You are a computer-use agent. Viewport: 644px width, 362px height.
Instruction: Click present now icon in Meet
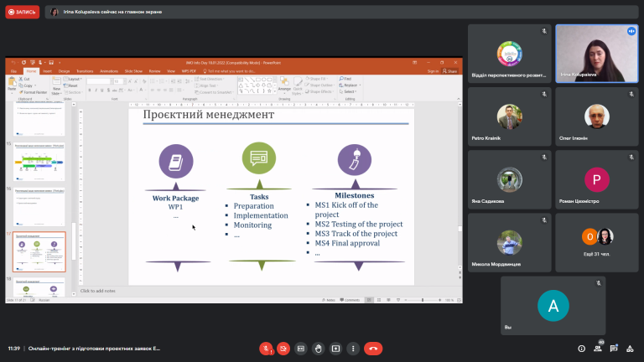coord(335,349)
